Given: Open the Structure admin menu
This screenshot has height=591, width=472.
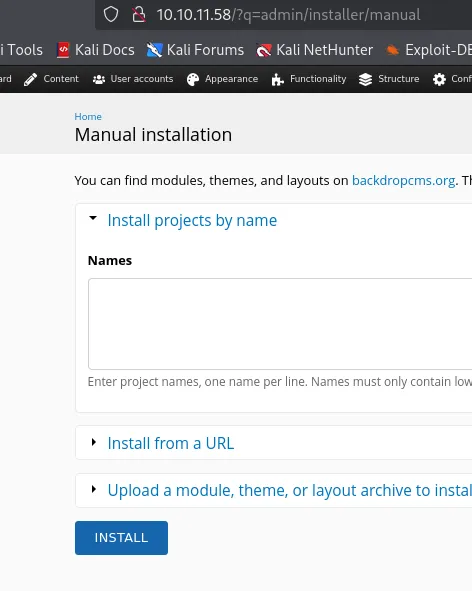Looking at the screenshot, I should pyautogui.click(x=389, y=79).
